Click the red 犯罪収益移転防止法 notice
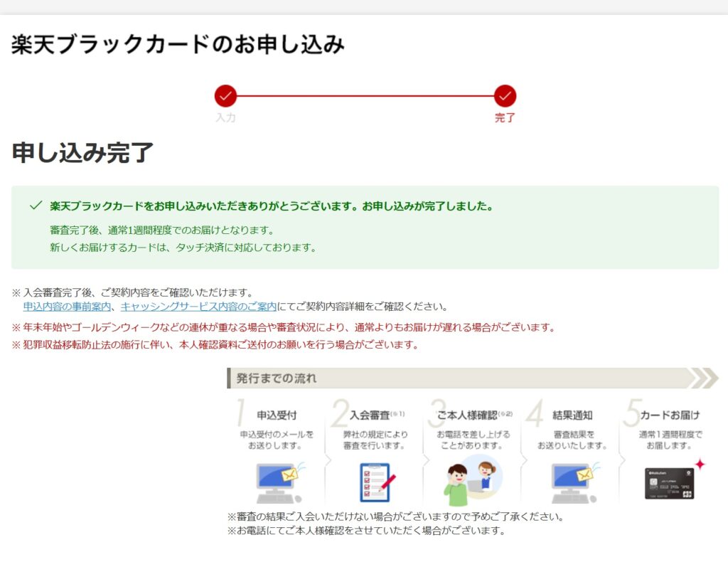 click(x=215, y=344)
